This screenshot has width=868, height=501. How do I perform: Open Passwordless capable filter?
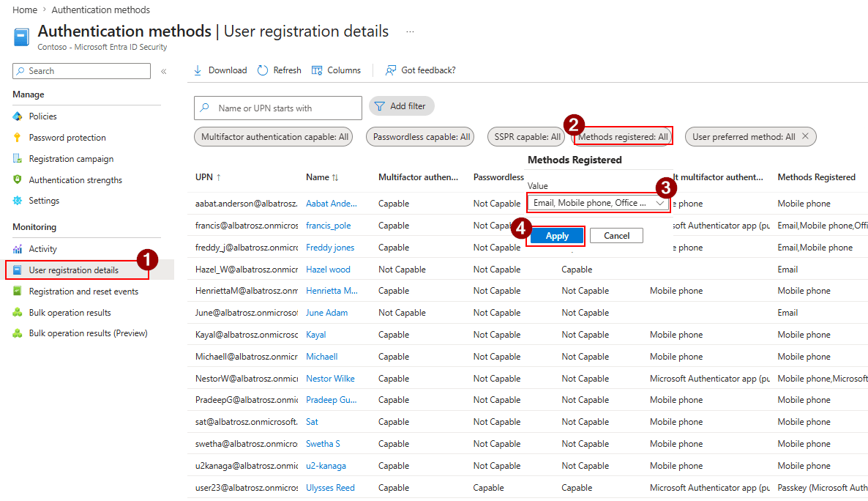(420, 137)
